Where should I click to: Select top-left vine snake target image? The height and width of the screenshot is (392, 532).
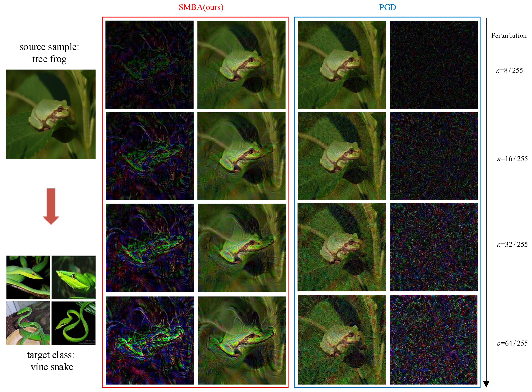[28, 277]
